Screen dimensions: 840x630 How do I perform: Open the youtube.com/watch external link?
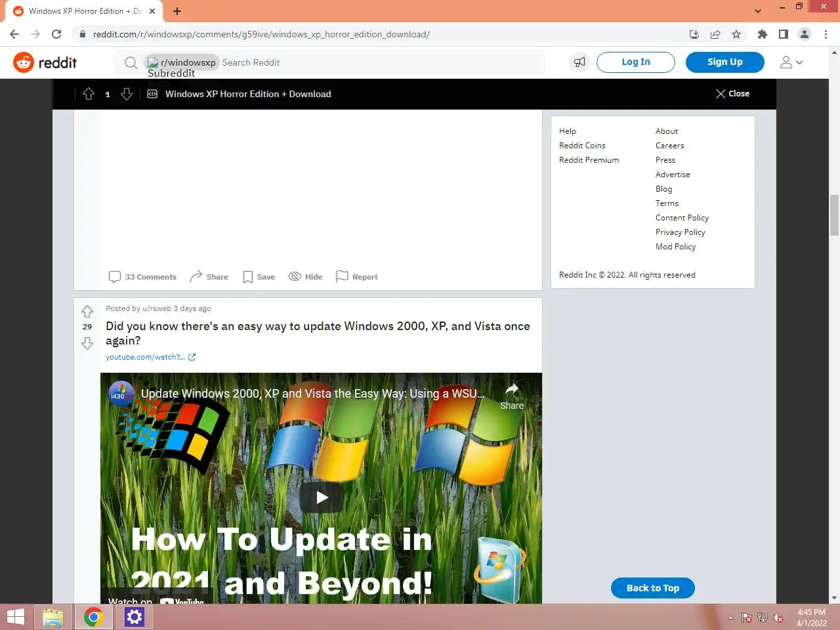(x=150, y=357)
